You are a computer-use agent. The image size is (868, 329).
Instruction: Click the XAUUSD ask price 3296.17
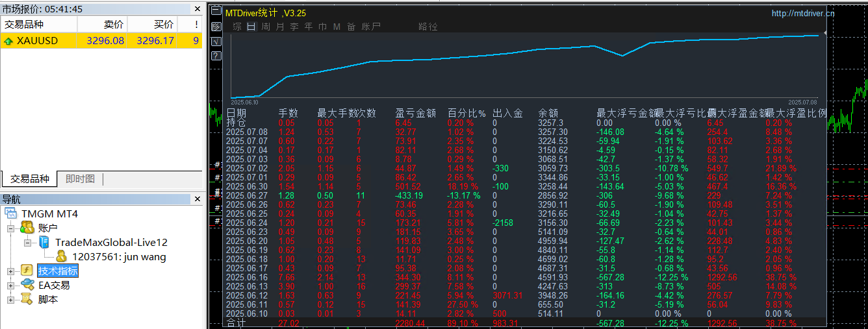pos(155,41)
